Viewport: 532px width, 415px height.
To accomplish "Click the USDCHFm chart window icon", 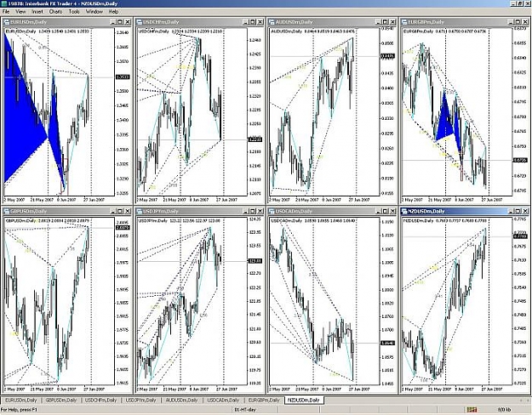I will coord(139,22).
